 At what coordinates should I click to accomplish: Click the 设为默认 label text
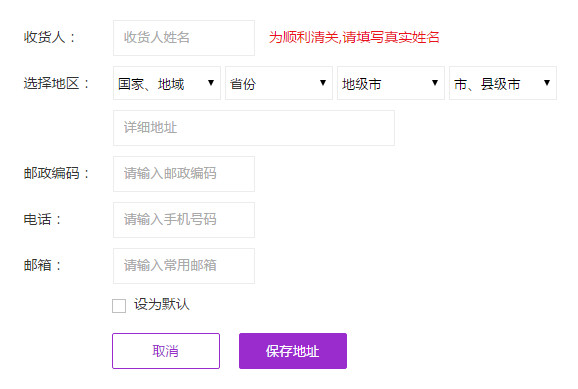click(x=161, y=305)
